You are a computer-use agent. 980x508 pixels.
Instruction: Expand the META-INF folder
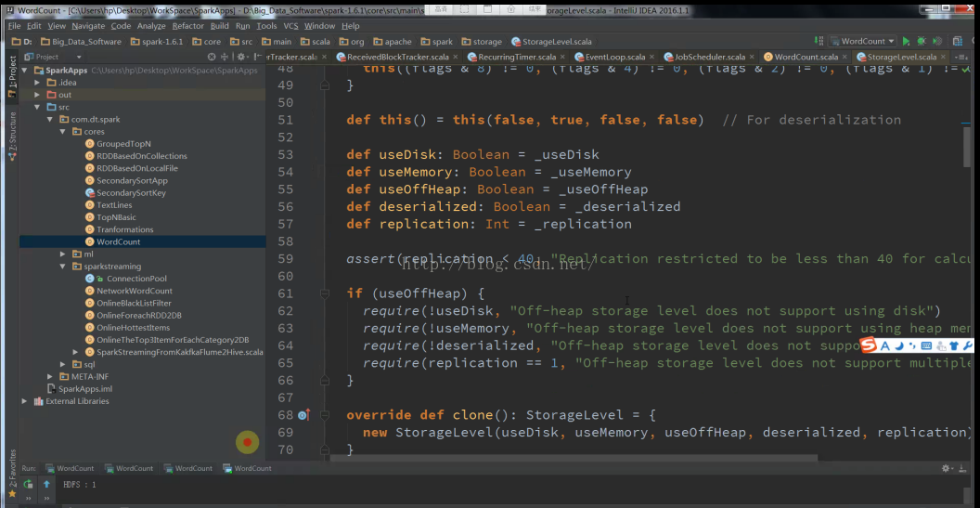point(50,377)
